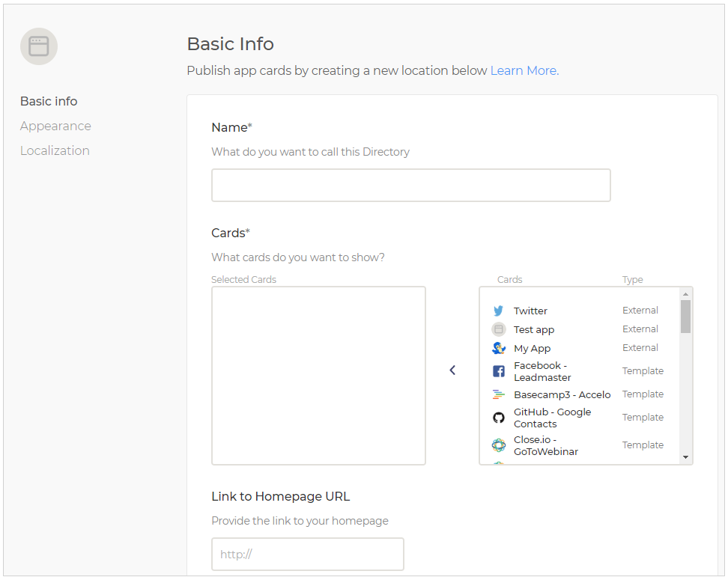Click the GitHub - Google Contacts icon
The image size is (728, 580).
[499, 418]
